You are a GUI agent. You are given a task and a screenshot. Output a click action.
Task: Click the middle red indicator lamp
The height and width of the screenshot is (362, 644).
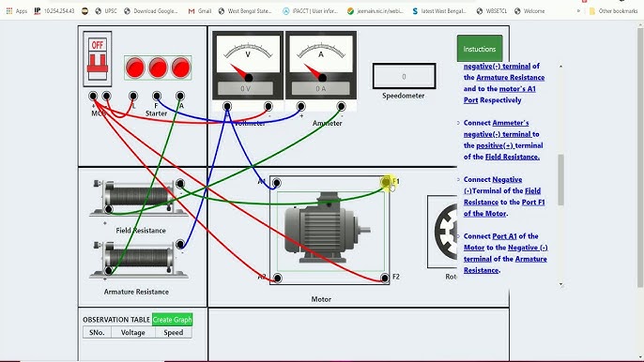pyautogui.click(x=158, y=68)
